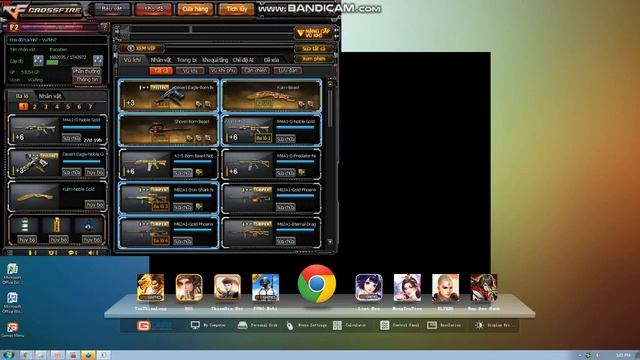Open the Đã xóa inventory tab

point(271,60)
